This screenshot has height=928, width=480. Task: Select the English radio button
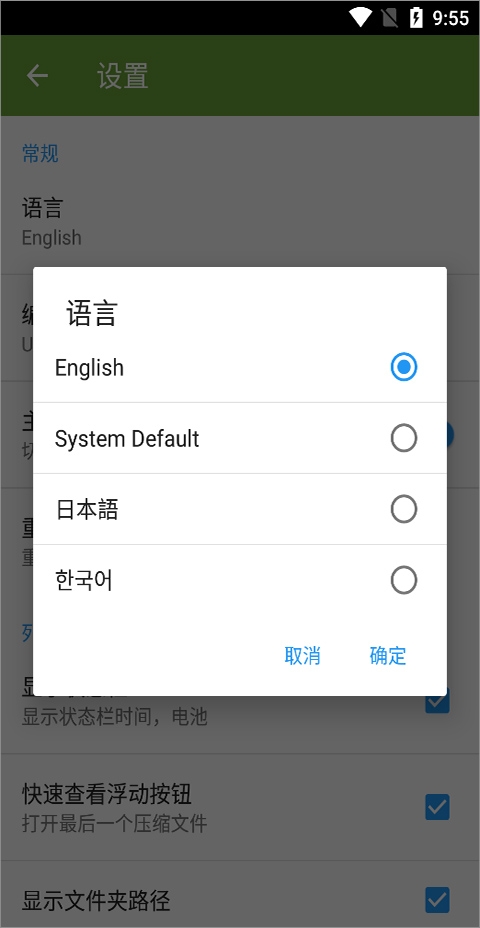[404, 368]
